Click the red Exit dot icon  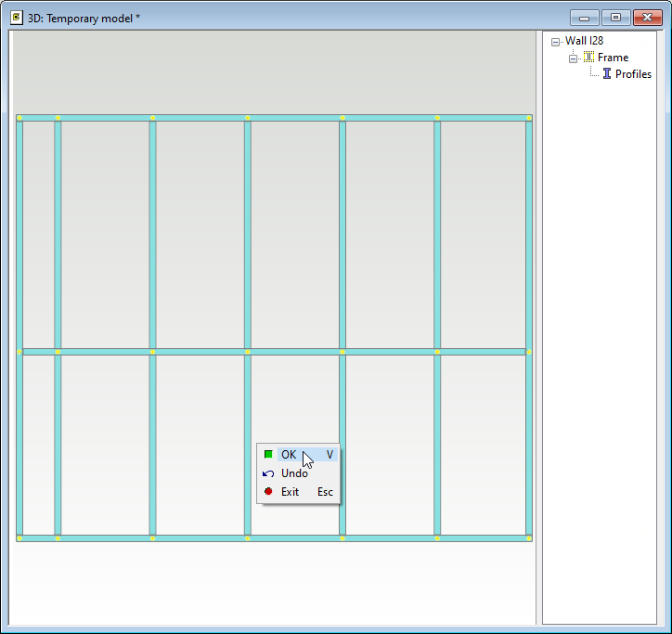(268, 492)
